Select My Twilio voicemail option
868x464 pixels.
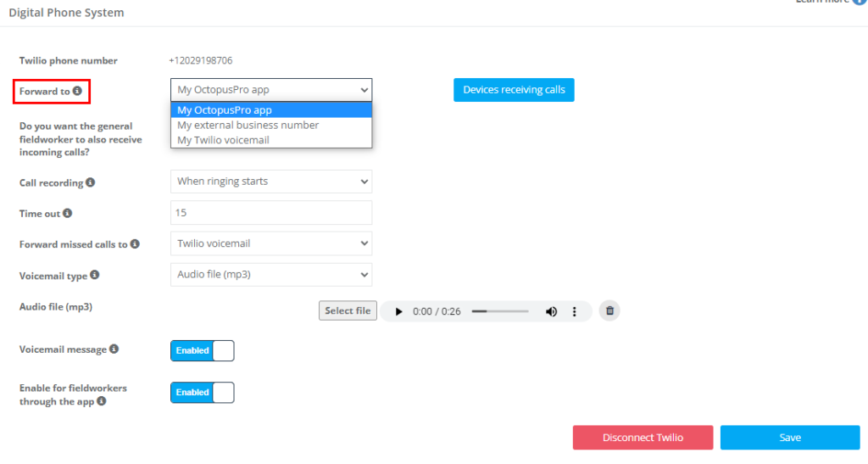tap(271, 140)
